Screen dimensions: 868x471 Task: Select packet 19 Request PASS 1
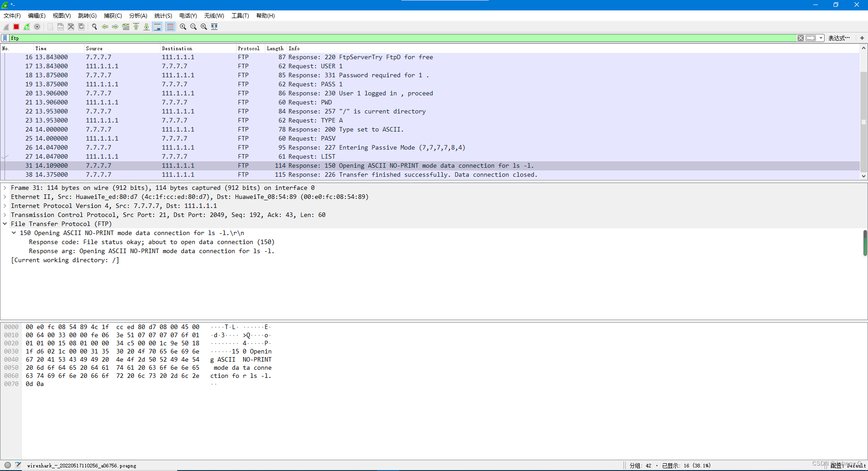click(430, 85)
